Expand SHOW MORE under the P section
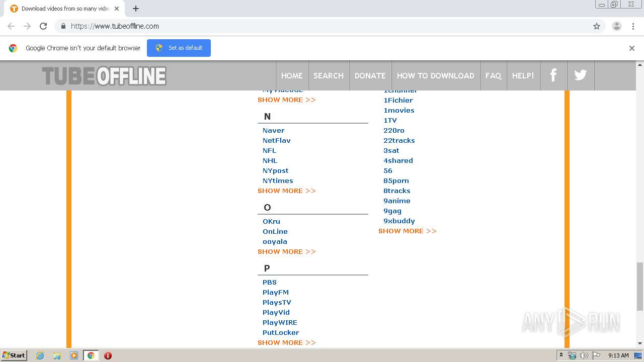 [287, 342]
